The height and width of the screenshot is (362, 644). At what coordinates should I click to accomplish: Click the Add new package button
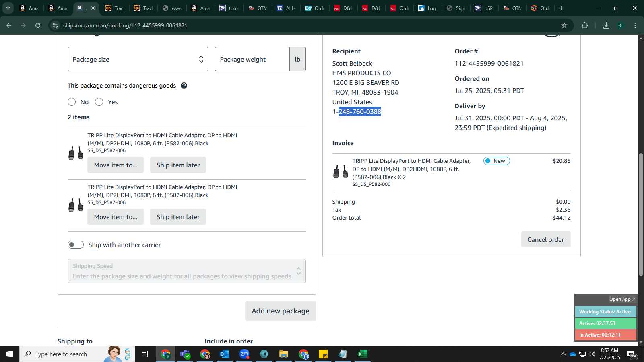(281, 311)
